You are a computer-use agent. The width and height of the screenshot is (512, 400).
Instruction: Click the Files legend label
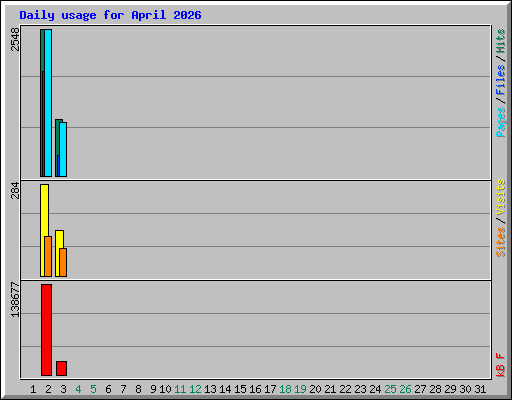501,80
